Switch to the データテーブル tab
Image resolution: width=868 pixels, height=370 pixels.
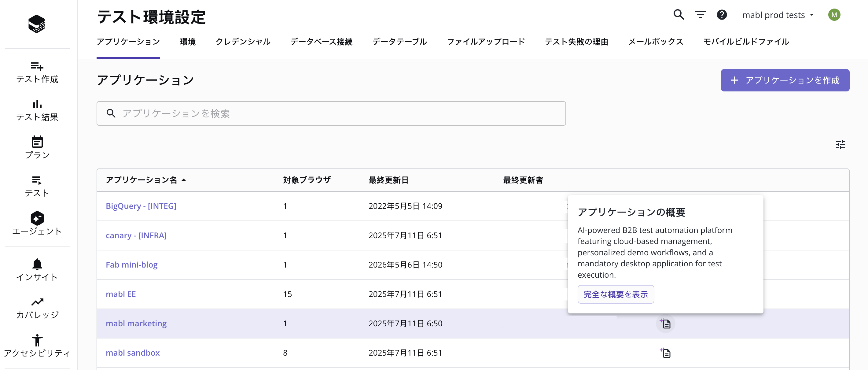tap(400, 42)
